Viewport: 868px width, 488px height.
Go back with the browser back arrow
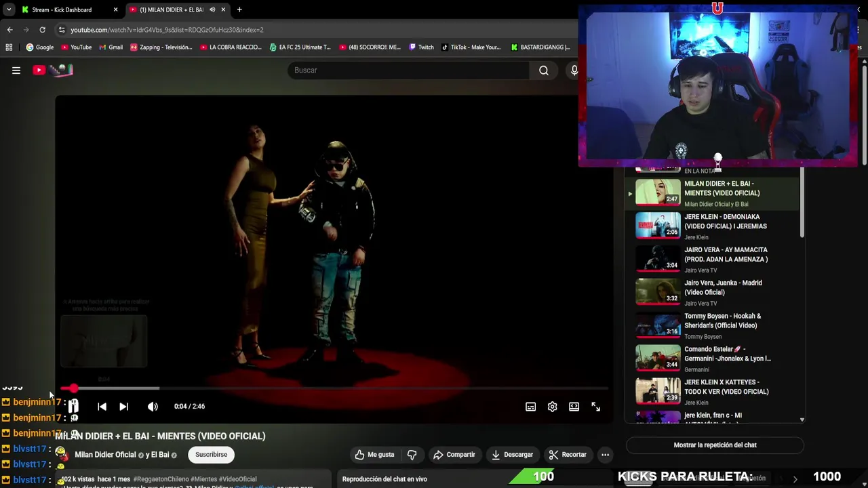tap(9, 30)
